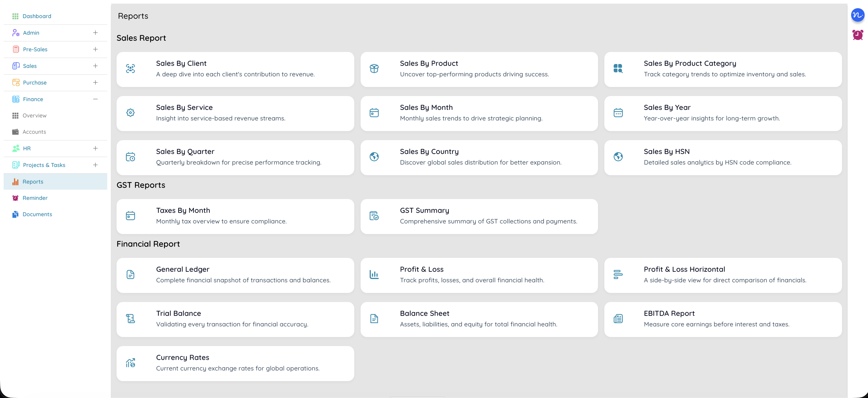
Task: Expand the Pre-Sales sidebar section
Action: (95, 49)
